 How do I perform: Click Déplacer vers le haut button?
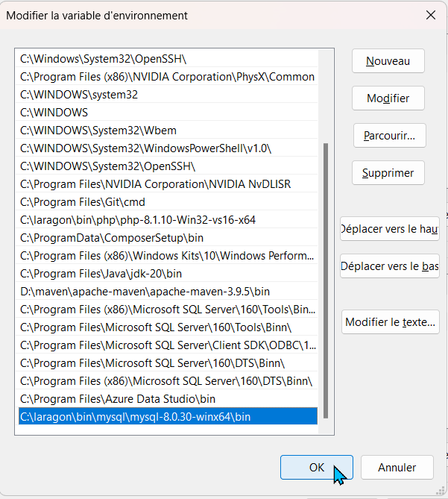pos(389,229)
